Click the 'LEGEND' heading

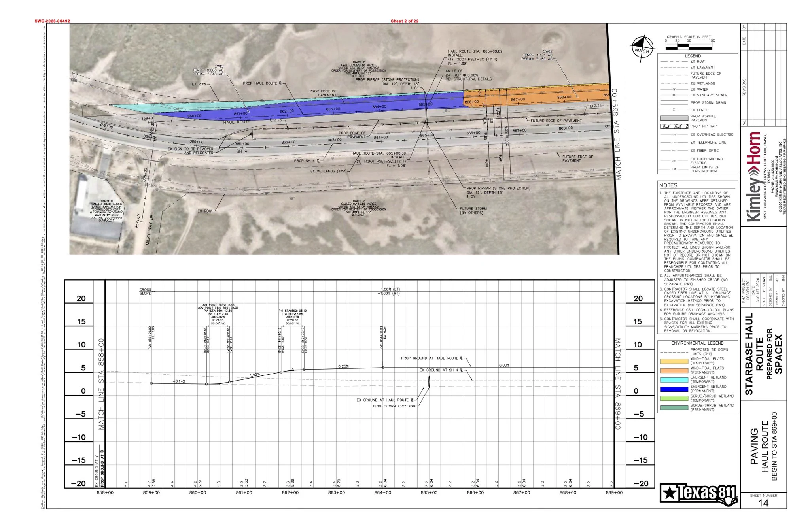[x=693, y=56]
